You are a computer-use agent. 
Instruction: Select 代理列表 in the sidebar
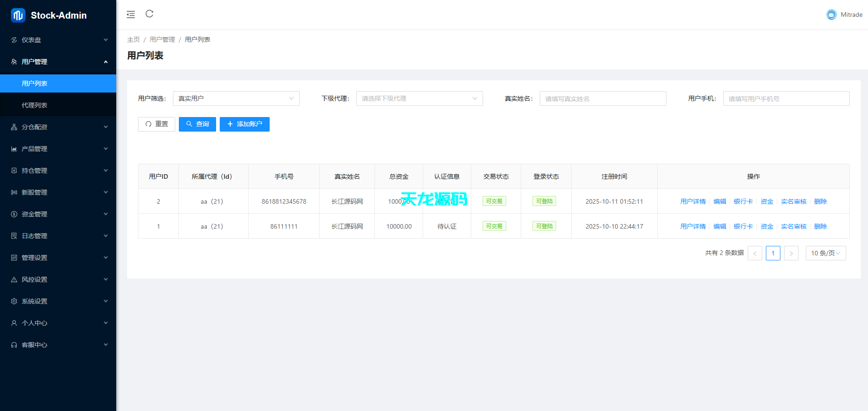pyautogui.click(x=35, y=105)
